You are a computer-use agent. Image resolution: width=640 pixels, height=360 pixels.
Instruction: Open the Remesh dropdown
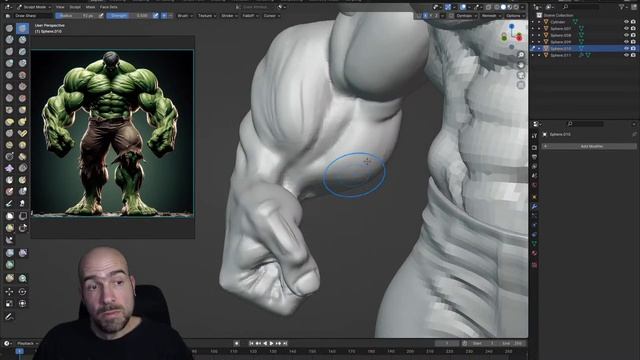pyautogui.click(x=490, y=16)
